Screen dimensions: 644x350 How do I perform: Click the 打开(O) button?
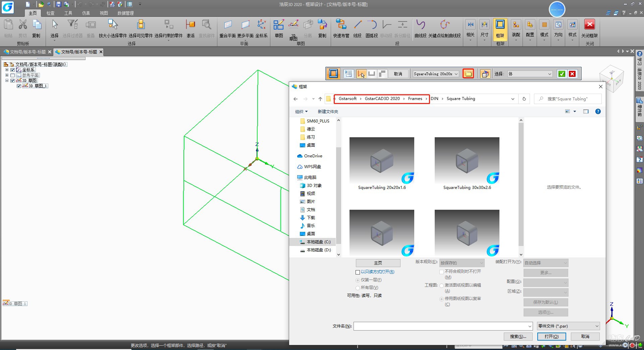(x=551, y=336)
